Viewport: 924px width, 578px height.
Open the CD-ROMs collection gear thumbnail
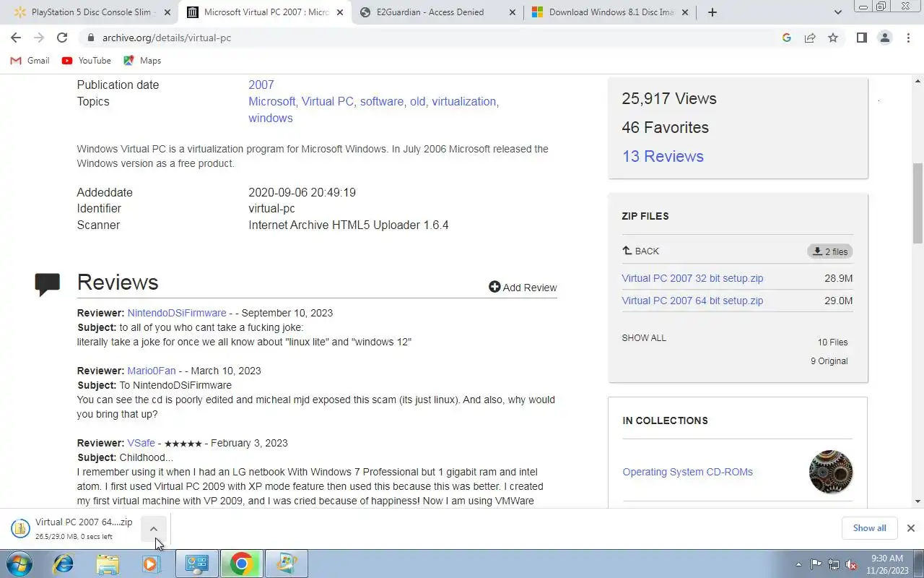(x=831, y=472)
